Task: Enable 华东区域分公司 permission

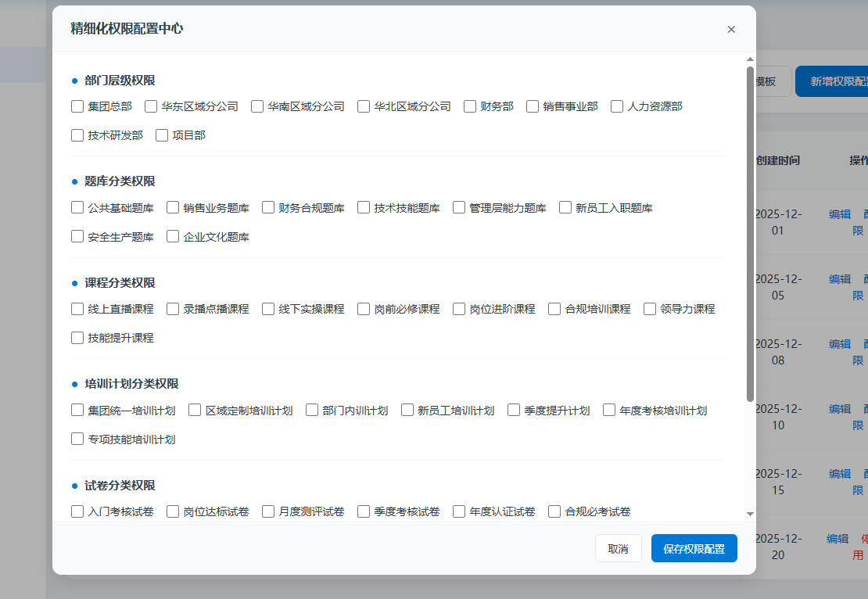Action: [x=151, y=106]
